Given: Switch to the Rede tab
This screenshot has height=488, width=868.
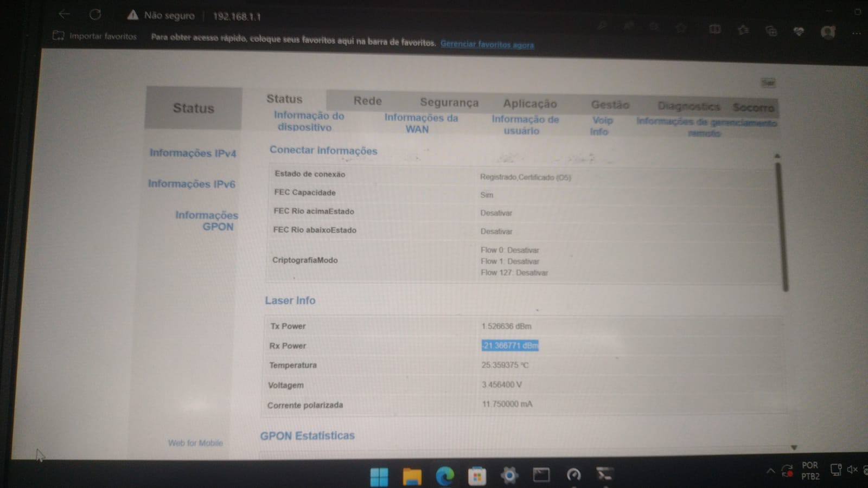Looking at the screenshot, I should (x=367, y=101).
